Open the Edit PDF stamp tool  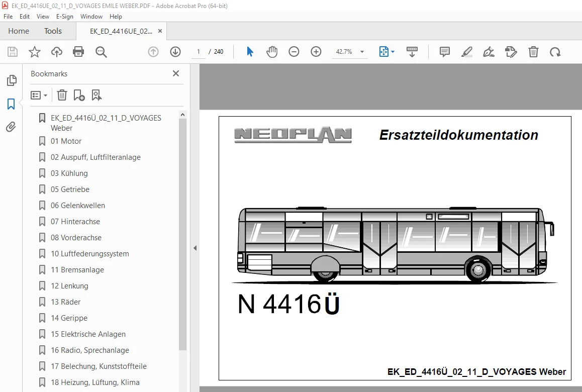[511, 52]
